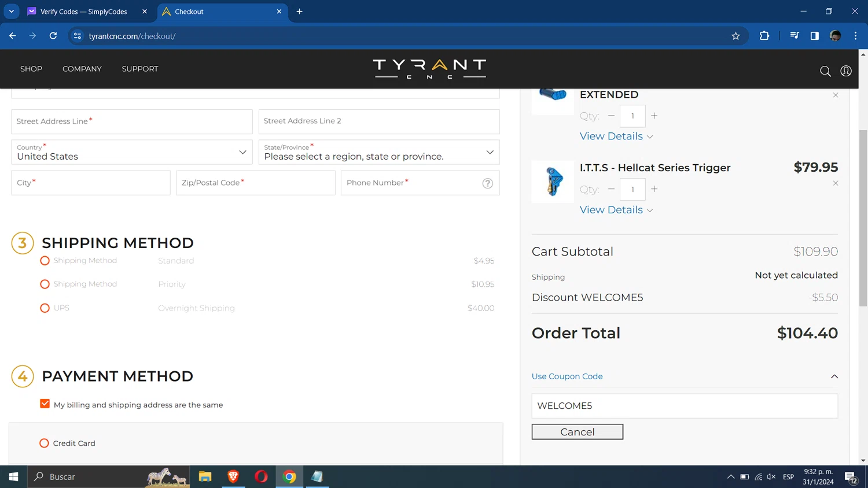View site information icon in address bar
This screenshot has height=488, width=868.
coord(77,36)
